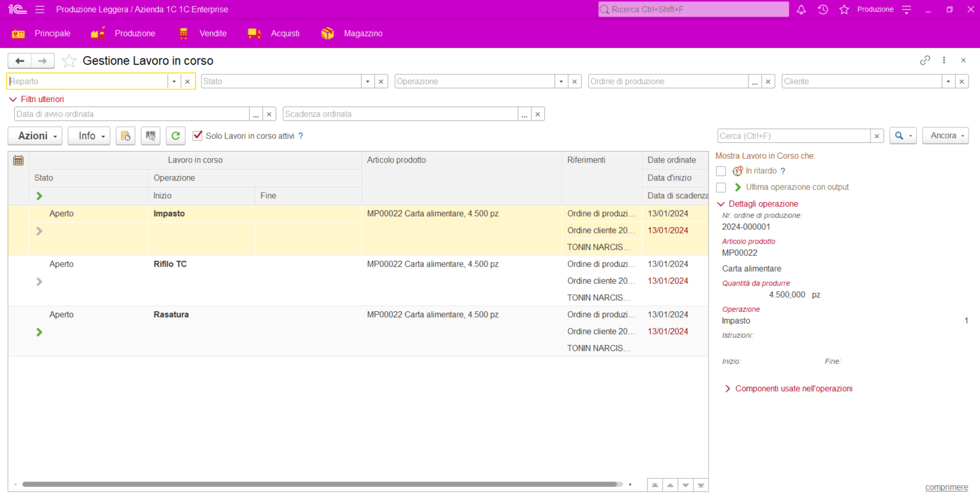Click green arrow in Rasatura row
The image size is (980, 496).
tap(39, 332)
